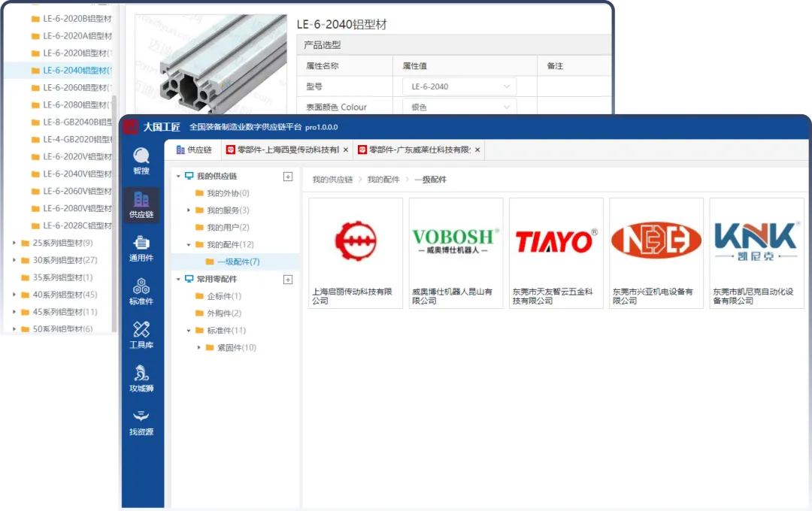Open the 型号 LE-6-2040 dropdown
The image size is (812, 511).
click(459, 86)
